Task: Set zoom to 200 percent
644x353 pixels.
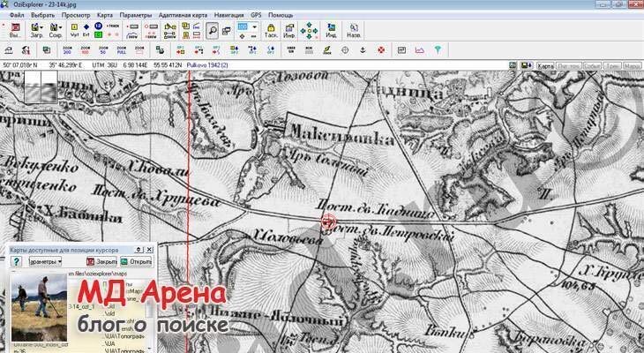Action: 67,50
